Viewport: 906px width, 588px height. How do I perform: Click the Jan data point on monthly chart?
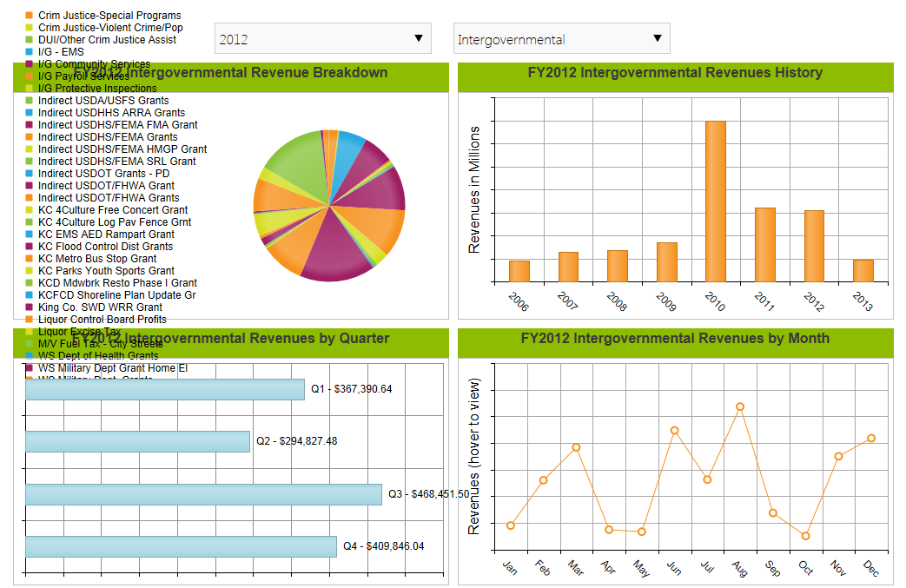click(x=510, y=525)
